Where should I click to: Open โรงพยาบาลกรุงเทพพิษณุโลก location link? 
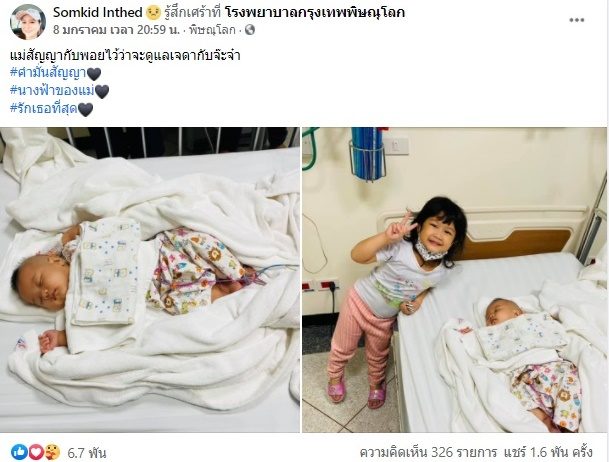click(315, 13)
